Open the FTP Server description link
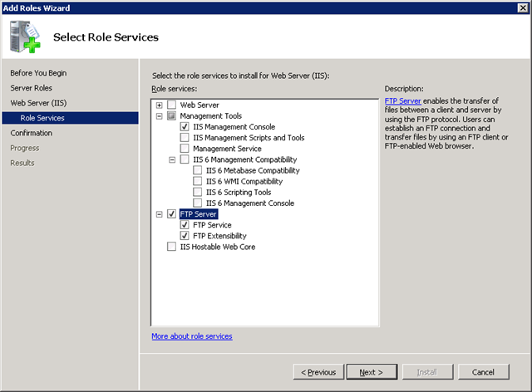Screen dimensions: 532x392 [x=403, y=100]
